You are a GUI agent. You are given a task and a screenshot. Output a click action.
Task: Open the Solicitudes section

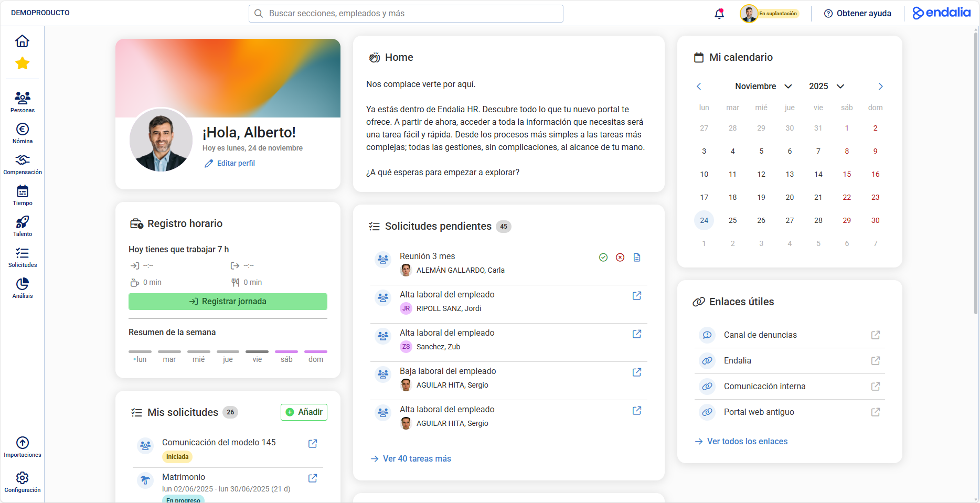coord(22,257)
